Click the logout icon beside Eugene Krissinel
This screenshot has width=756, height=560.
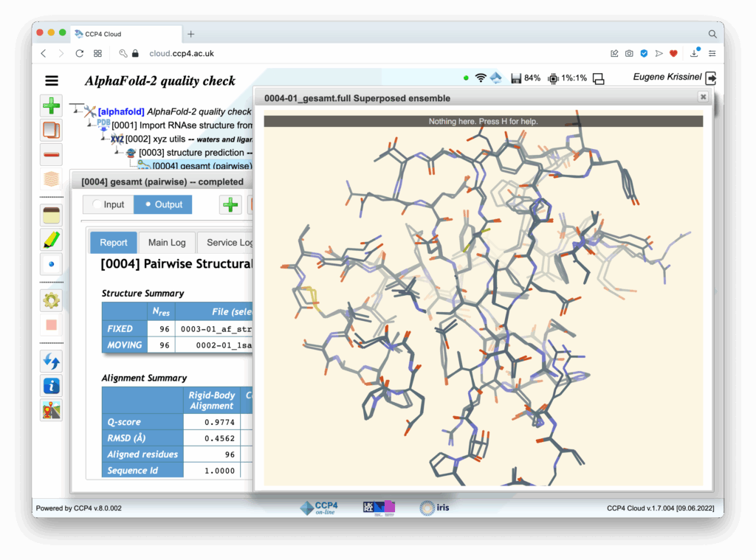pyautogui.click(x=711, y=78)
